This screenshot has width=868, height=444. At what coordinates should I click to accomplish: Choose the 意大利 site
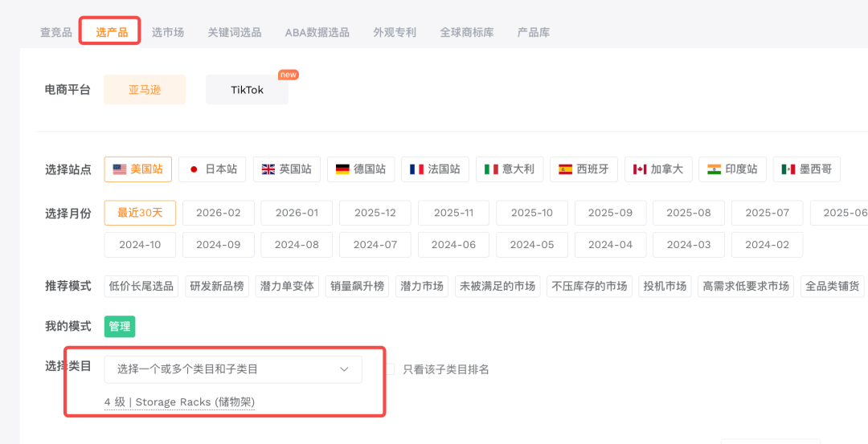(x=510, y=169)
